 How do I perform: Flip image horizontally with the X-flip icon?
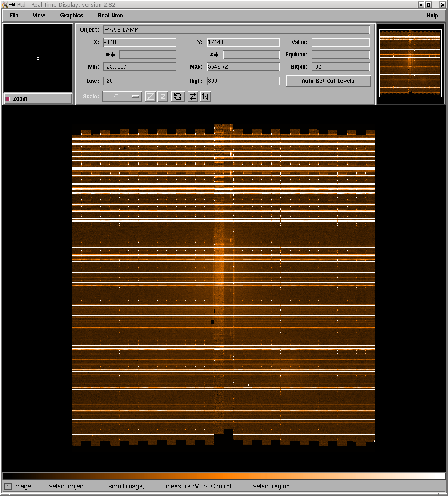tap(192, 97)
